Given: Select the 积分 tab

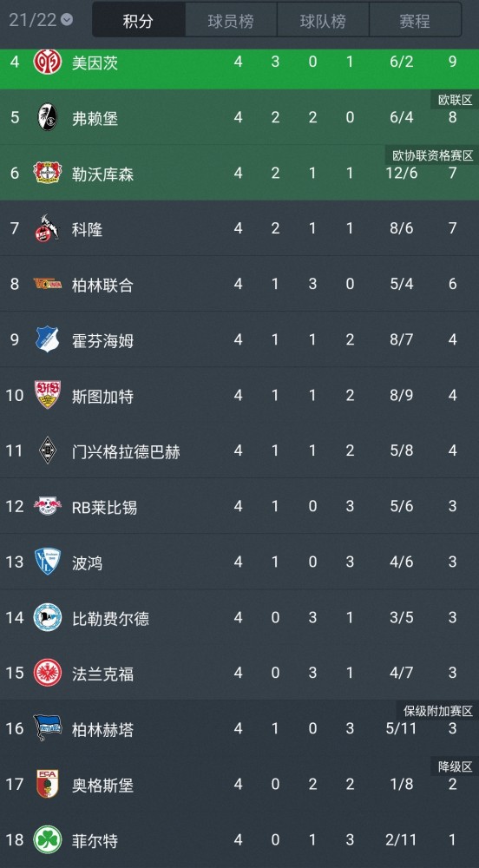Looking at the screenshot, I should click(x=138, y=21).
